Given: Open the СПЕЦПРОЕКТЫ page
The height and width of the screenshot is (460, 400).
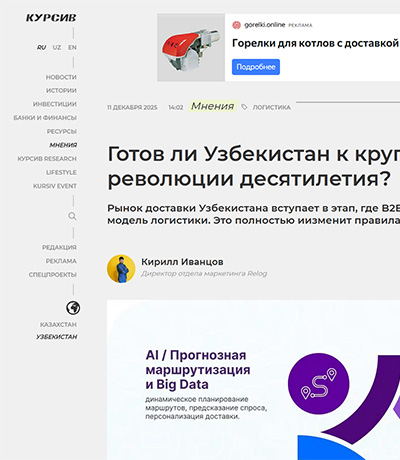Looking at the screenshot, I should 53,275.
